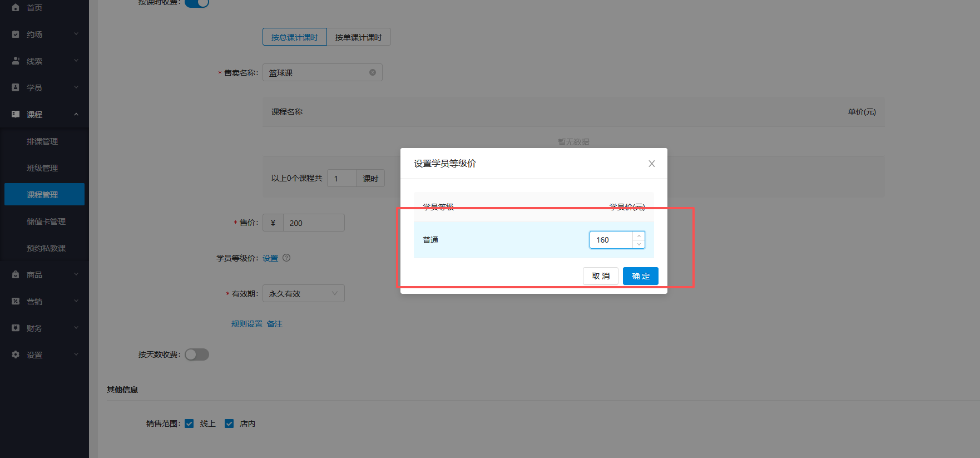The width and height of the screenshot is (980, 458).
Task: Click the 学员 sidebar icon
Action: (x=16, y=87)
